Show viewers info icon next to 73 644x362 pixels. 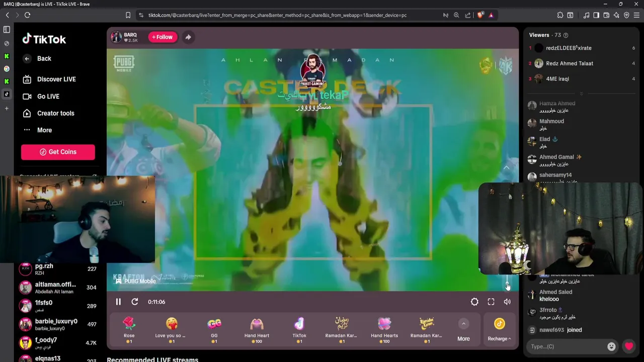tap(566, 35)
